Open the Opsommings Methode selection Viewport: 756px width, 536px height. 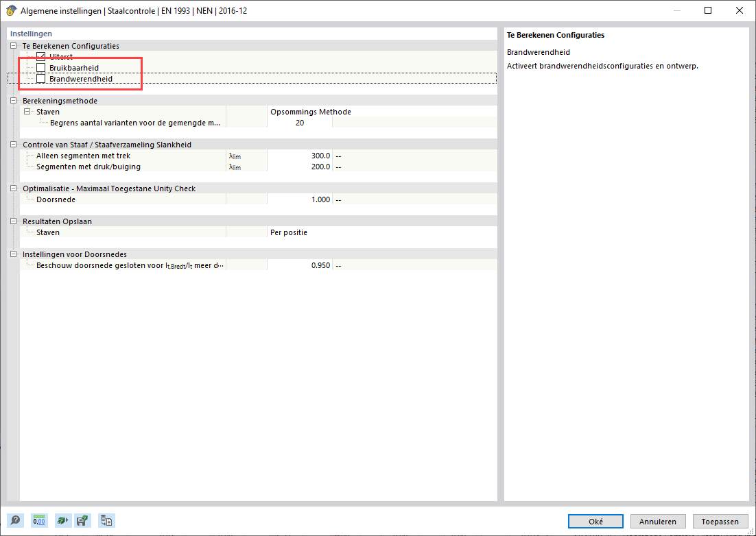309,111
